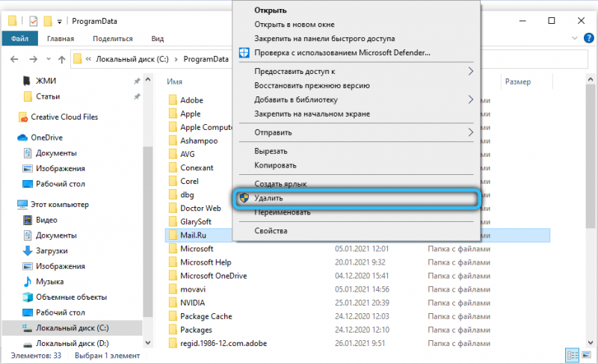598x364 pixels.
Task: Click the Properties quick access toolbar icon
Action: point(34,21)
